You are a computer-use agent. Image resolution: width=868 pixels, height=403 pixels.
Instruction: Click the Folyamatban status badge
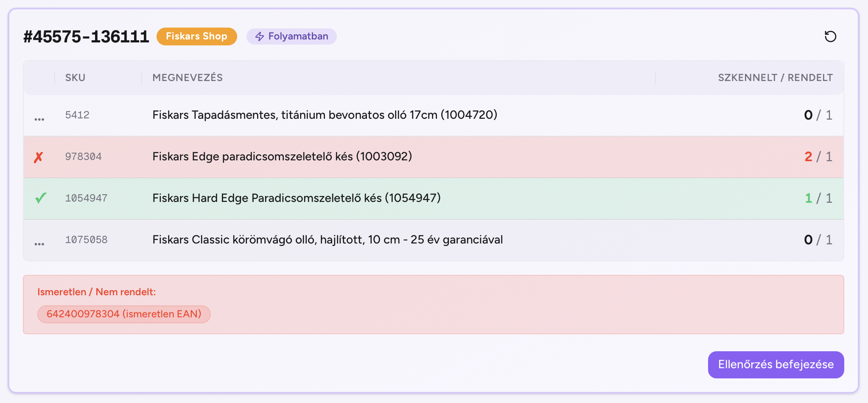pos(291,36)
